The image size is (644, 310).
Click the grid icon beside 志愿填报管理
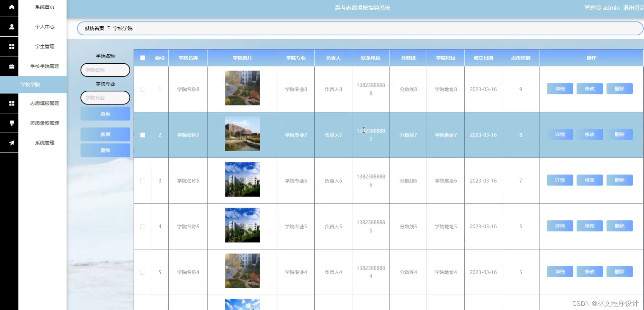(x=12, y=103)
